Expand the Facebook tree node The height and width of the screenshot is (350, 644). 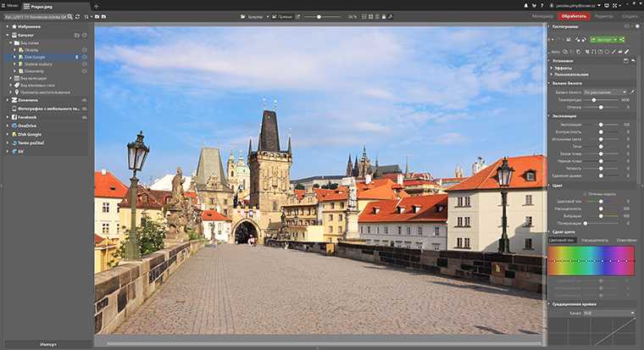tap(8, 117)
